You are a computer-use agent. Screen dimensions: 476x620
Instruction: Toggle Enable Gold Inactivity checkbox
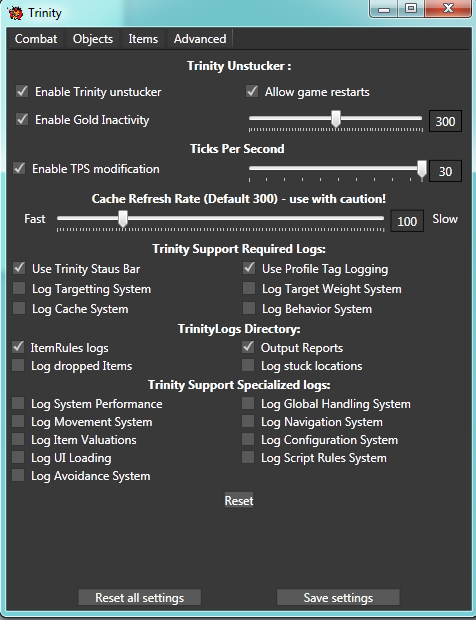(22, 119)
